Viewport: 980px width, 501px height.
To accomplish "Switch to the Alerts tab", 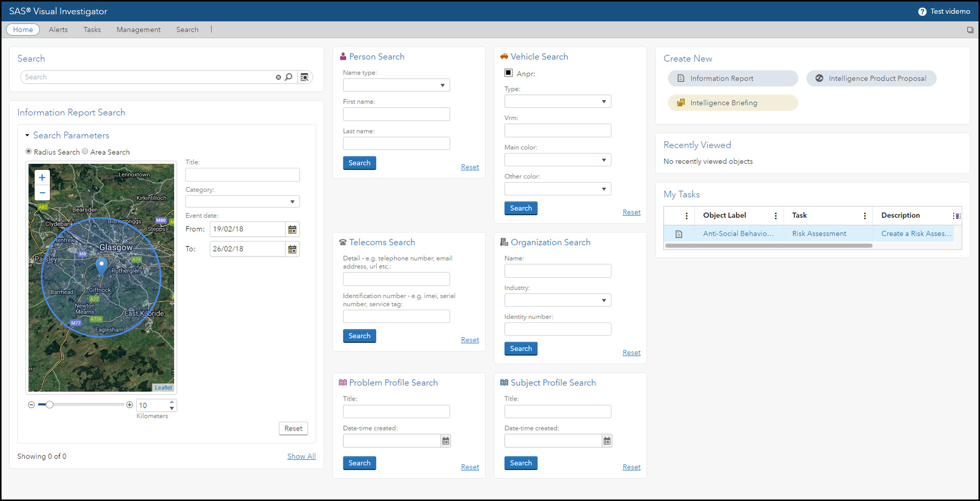I will (x=58, y=29).
